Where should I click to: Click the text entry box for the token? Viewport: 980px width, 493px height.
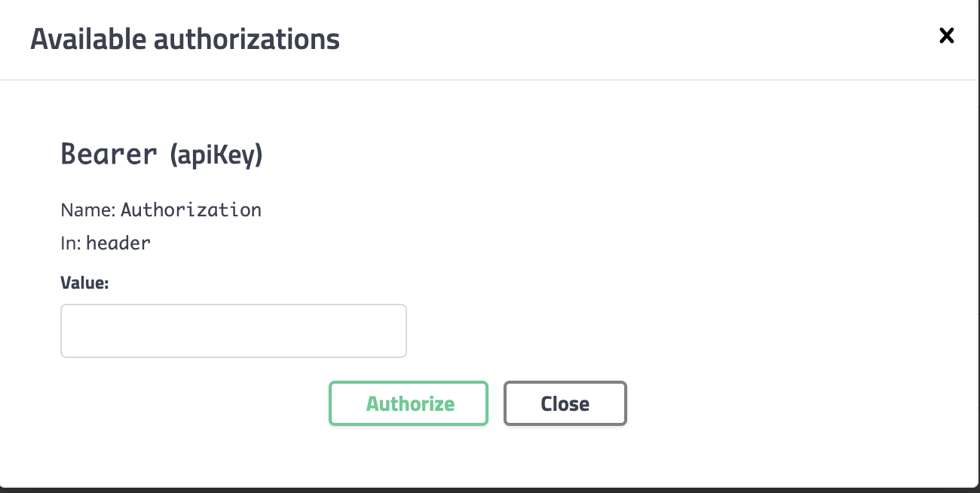coord(234,330)
